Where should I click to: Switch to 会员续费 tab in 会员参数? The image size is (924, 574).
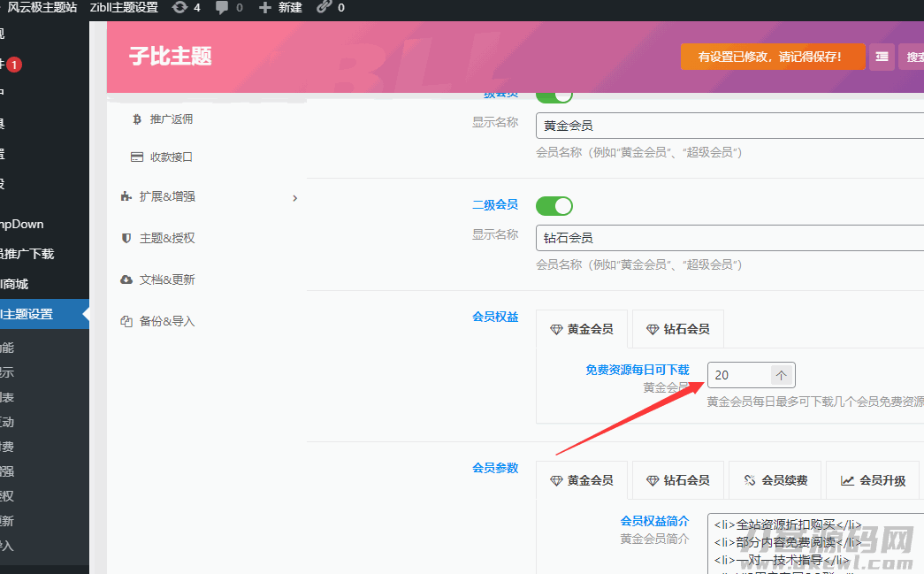(x=775, y=480)
